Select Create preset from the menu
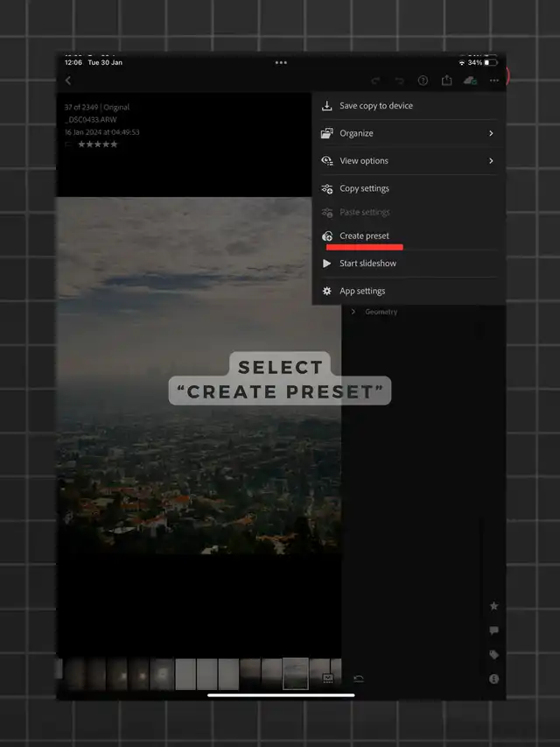 (364, 236)
